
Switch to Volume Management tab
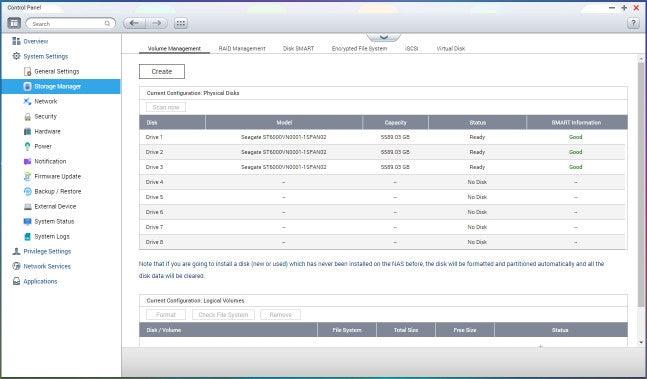[174, 48]
